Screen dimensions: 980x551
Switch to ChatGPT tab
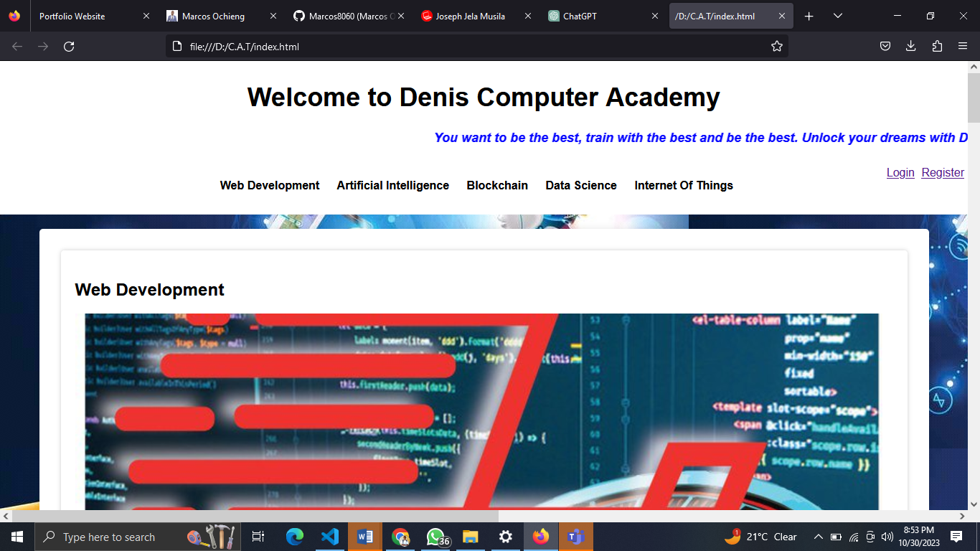(x=603, y=16)
